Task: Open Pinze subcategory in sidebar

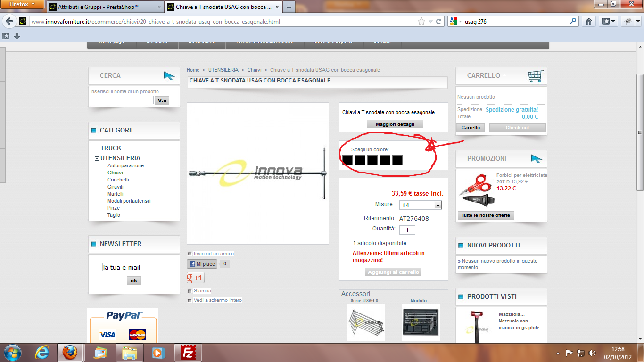Action: pyautogui.click(x=114, y=208)
